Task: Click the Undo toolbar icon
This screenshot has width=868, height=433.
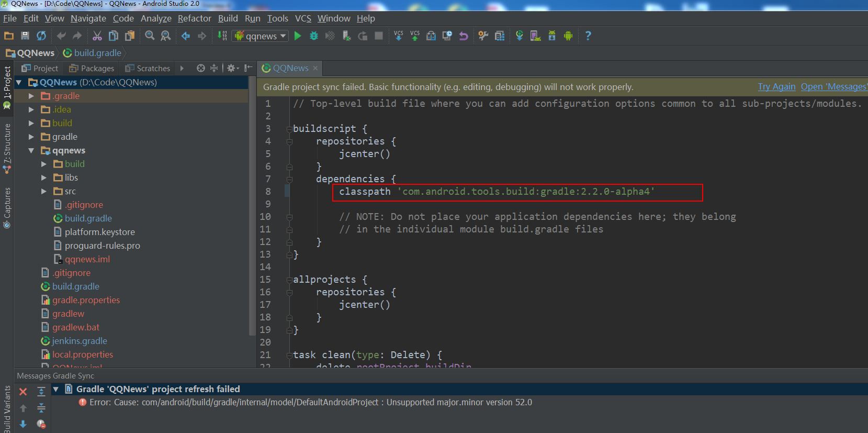Action: pyautogui.click(x=61, y=36)
